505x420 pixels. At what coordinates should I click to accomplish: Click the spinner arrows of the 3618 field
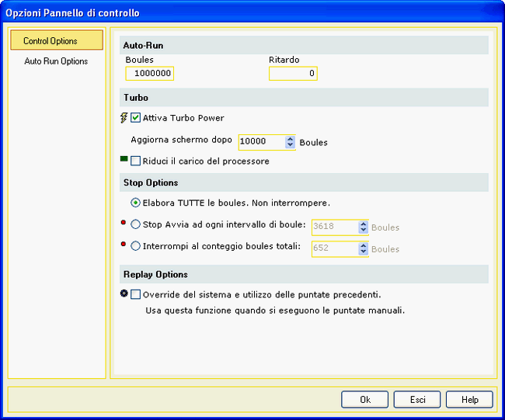point(363,227)
